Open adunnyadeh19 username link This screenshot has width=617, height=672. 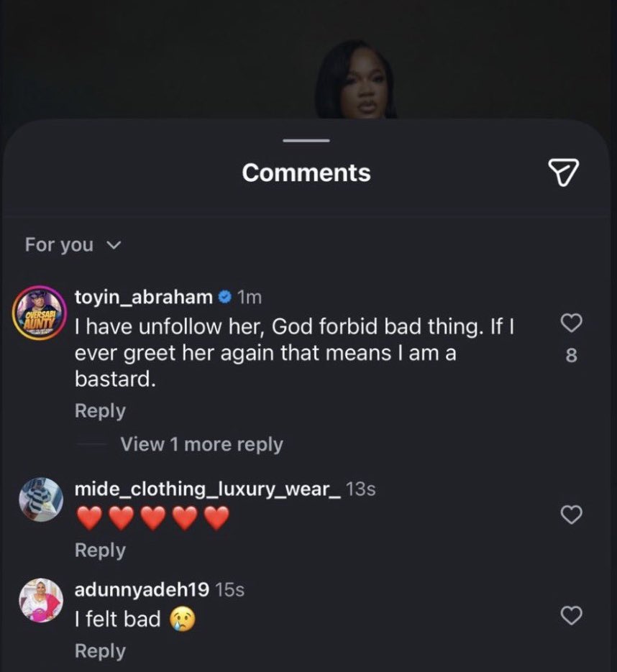point(142,590)
